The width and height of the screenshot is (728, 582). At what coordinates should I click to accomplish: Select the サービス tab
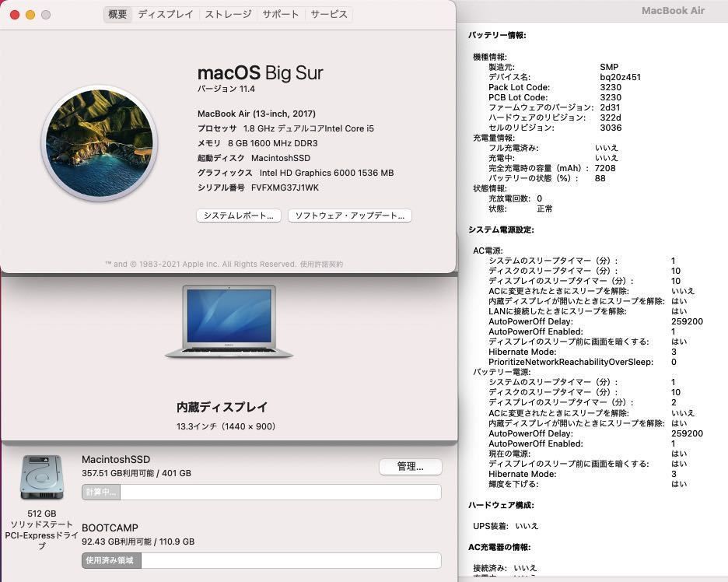[x=329, y=15]
